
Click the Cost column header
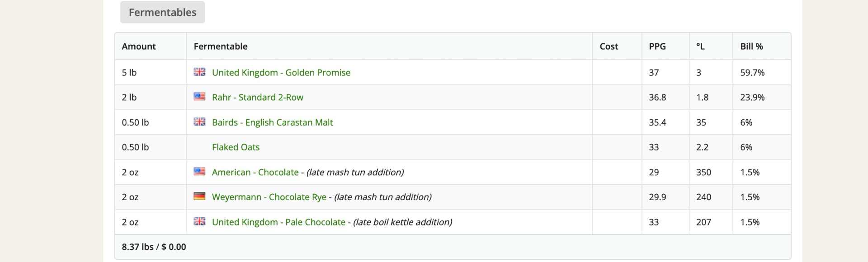tap(609, 47)
